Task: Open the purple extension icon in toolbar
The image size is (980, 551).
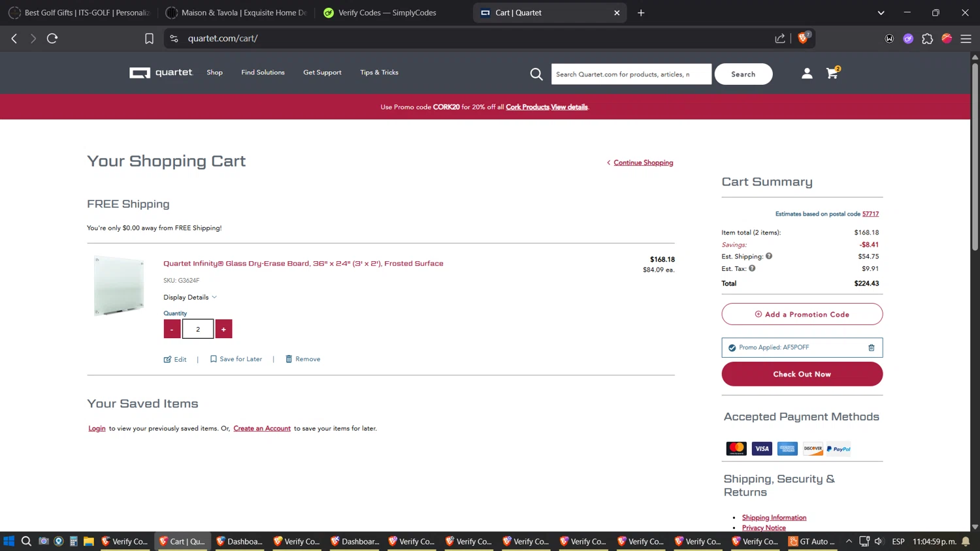Action: [908, 39]
